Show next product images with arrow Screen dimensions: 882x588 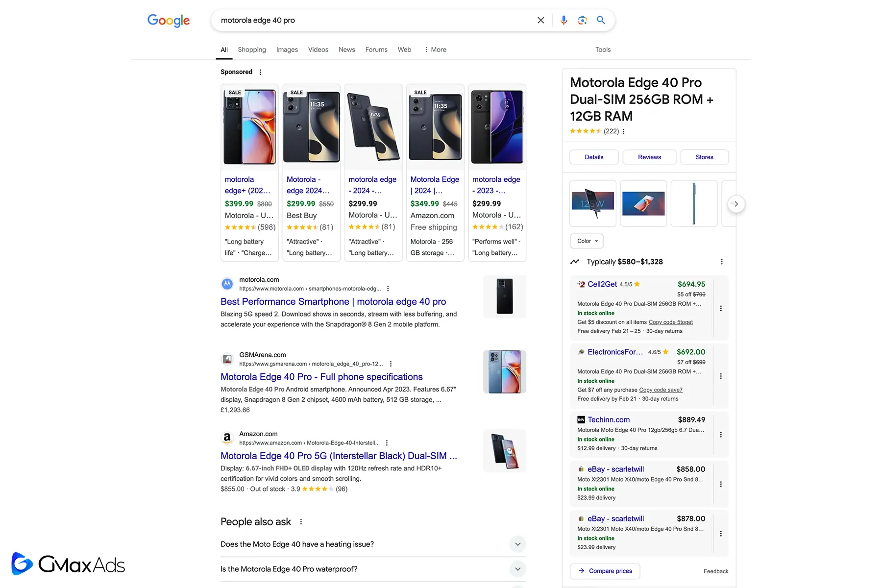[736, 204]
